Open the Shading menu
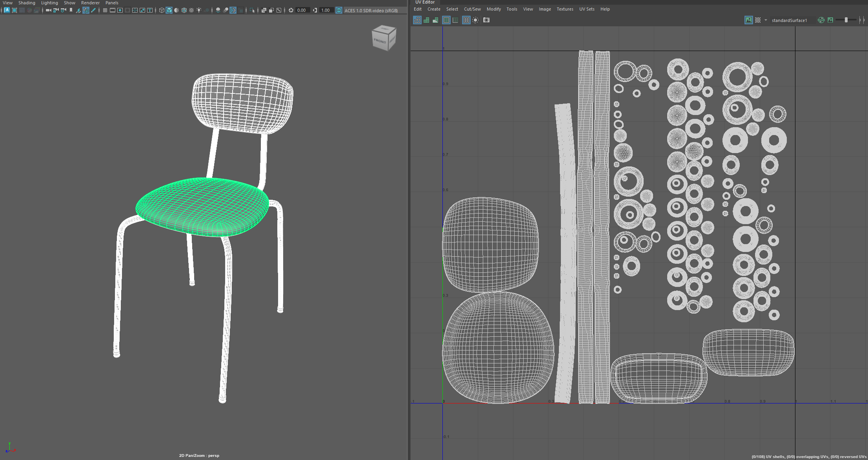 27,3
